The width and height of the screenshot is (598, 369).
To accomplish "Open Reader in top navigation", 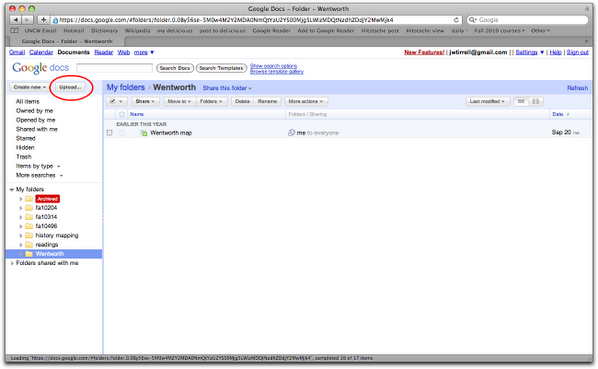I will (104, 52).
